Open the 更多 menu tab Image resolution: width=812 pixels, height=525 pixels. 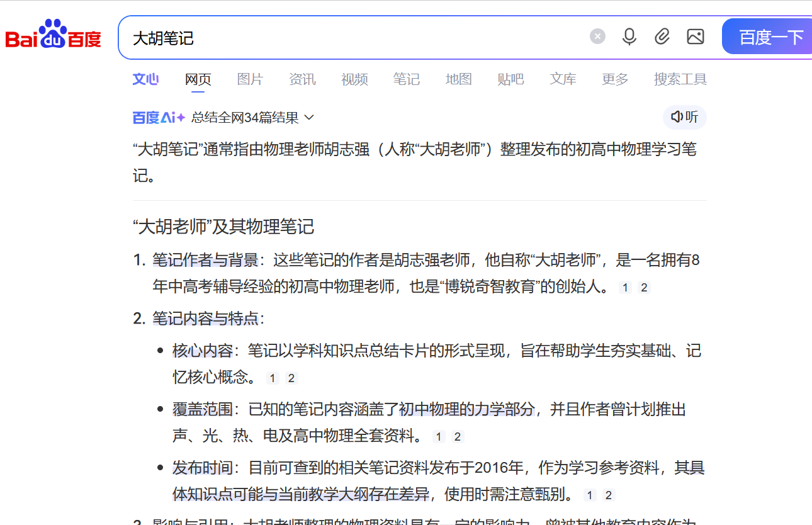tap(615, 79)
